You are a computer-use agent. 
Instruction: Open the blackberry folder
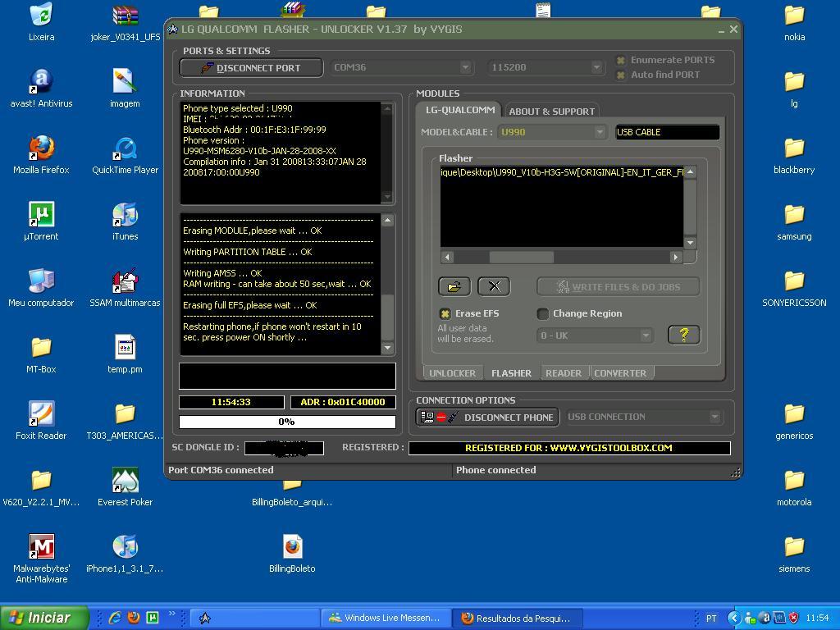coord(794,148)
